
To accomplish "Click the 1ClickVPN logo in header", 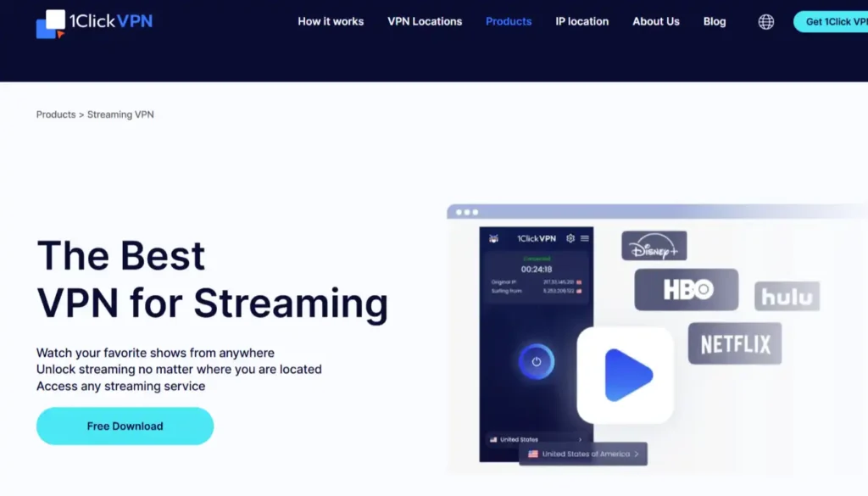I will pyautogui.click(x=95, y=23).
